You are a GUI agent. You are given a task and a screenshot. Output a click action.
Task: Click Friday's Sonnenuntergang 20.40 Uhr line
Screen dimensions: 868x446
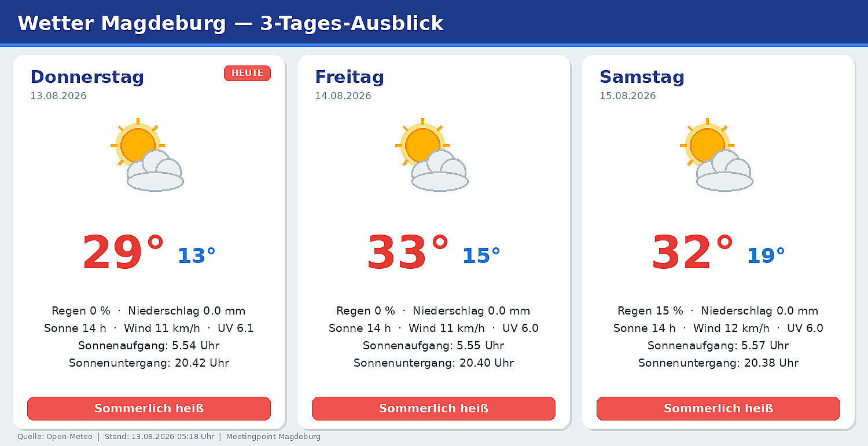(433, 363)
